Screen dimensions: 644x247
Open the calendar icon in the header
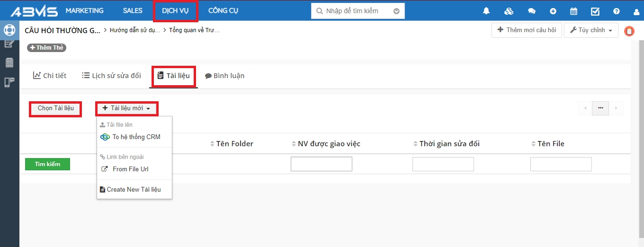pyautogui.click(x=573, y=11)
